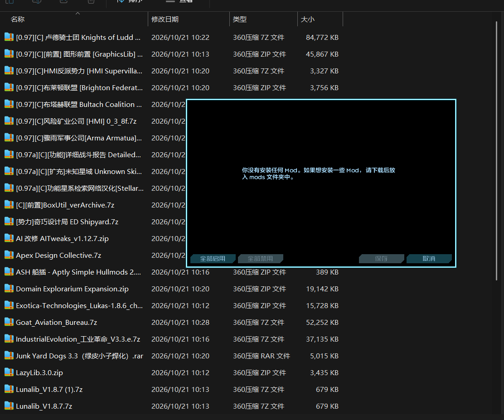Click the size value 45,867 KB

pos(322,54)
